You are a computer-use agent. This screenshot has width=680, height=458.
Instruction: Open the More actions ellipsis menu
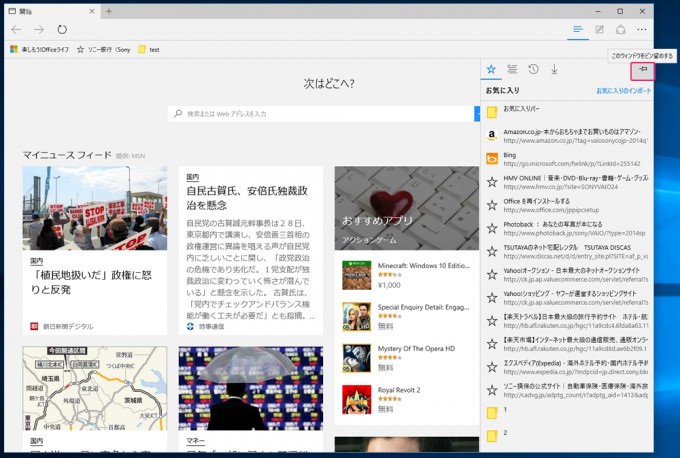pos(642,29)
